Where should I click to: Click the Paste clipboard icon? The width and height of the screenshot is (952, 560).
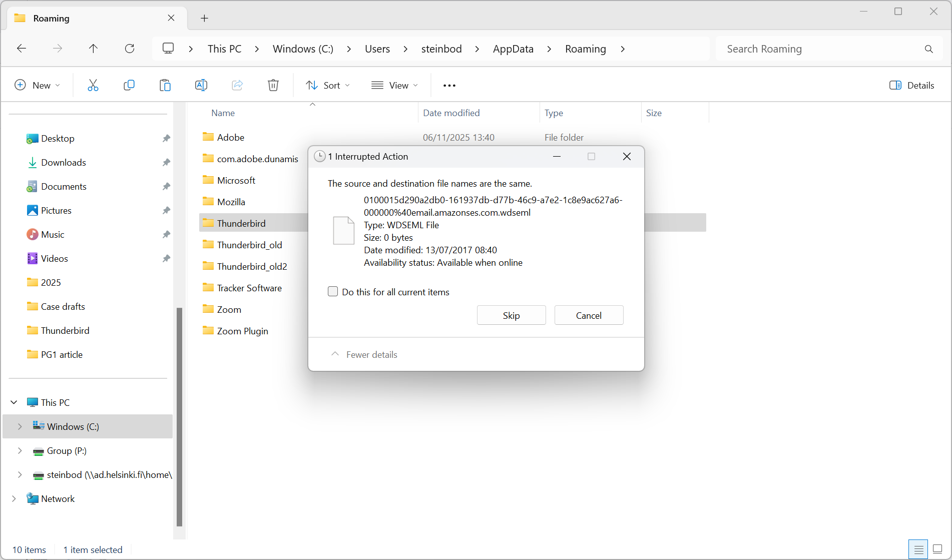point(165,85)
